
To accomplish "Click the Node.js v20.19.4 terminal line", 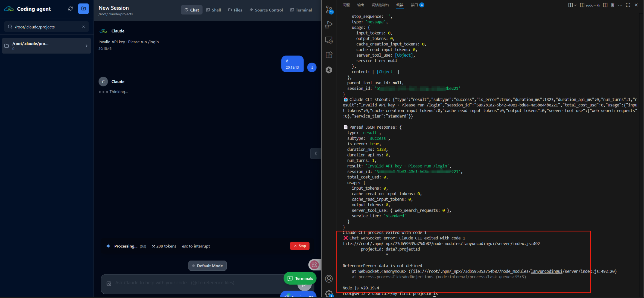I will tap(361, 288).
